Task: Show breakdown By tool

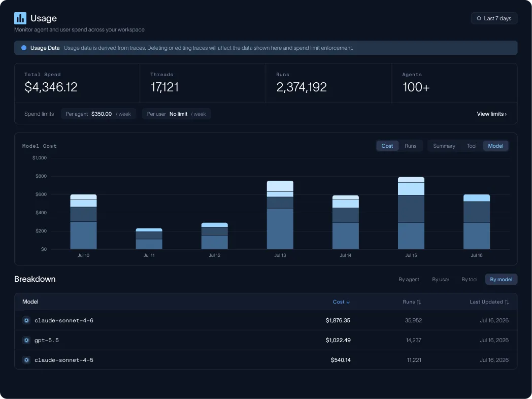Action: point(469,279)
